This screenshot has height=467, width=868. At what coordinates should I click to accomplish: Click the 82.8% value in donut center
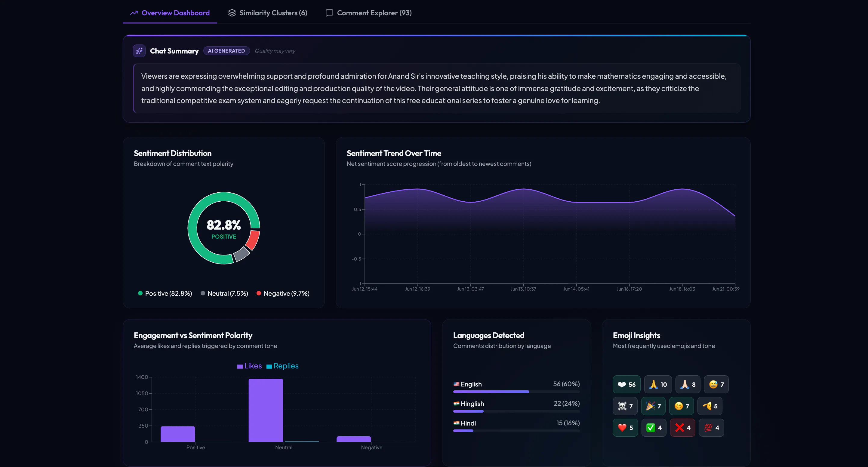[224, 225]
